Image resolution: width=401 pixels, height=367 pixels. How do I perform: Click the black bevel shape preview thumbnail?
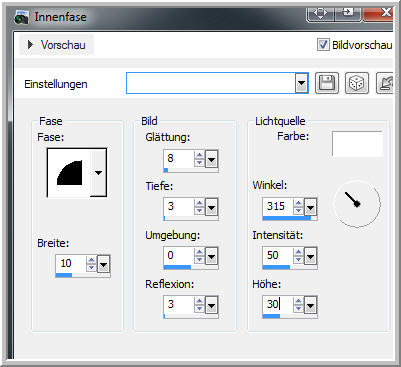tap(69, 173)
